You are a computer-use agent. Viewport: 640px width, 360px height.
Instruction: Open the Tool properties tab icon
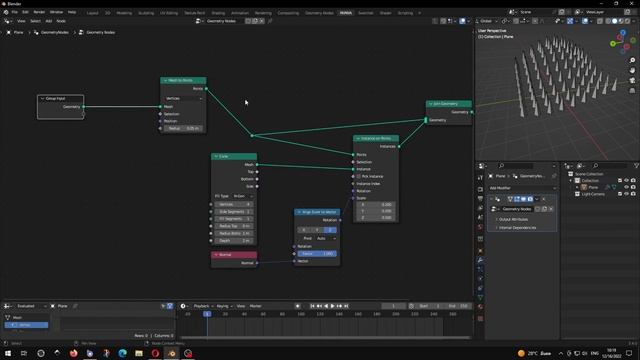tap(480, 178)
